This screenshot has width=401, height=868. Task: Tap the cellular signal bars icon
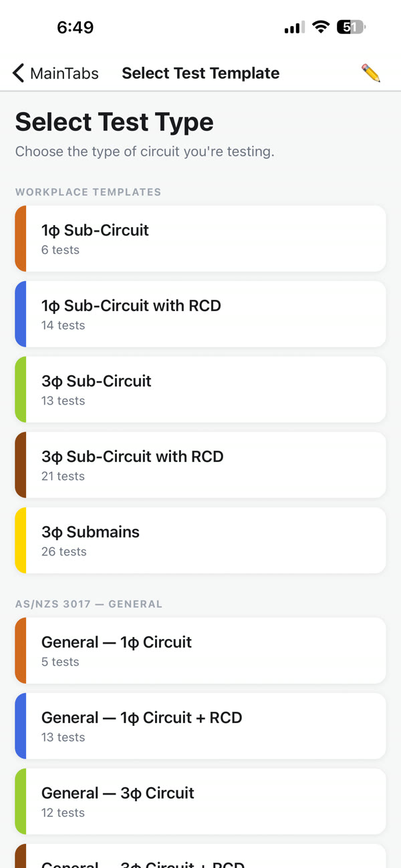click(293, 27)
